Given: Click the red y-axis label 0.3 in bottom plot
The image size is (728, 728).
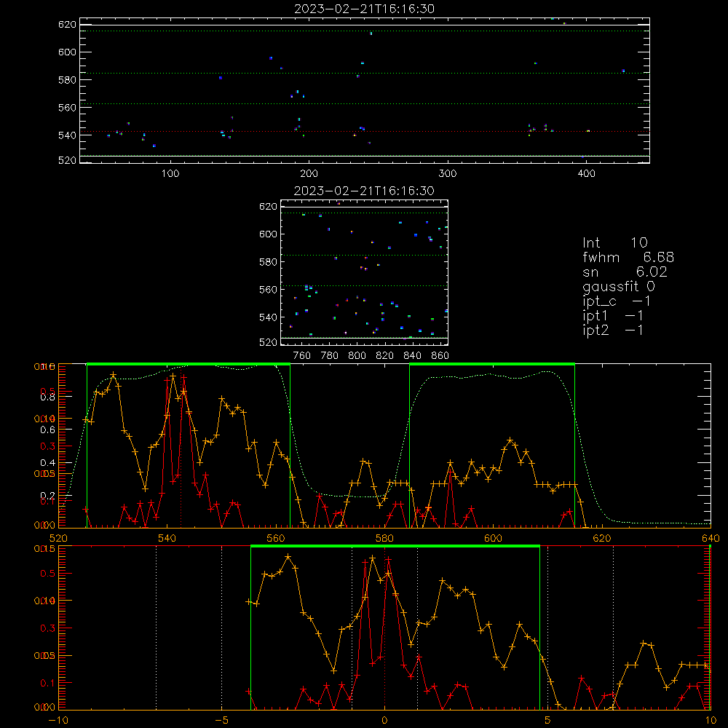Looking at the screenshot, I should pyautogui.click(x=48, y=628).
